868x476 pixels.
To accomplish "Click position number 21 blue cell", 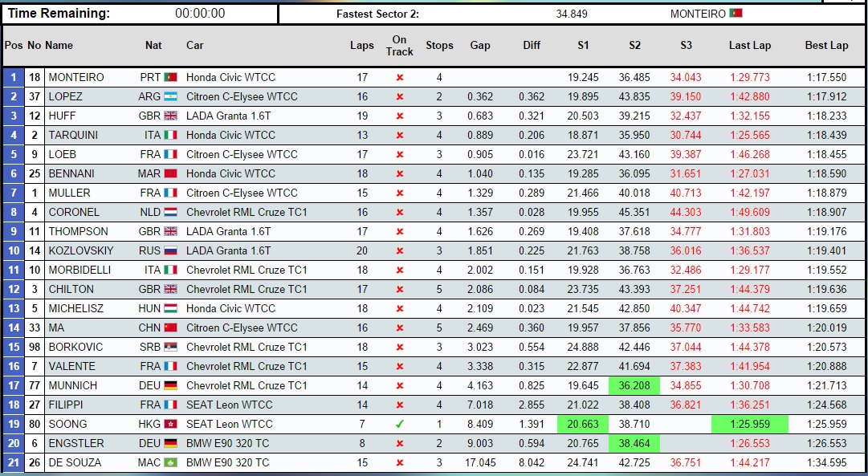I will pos(14,462).
